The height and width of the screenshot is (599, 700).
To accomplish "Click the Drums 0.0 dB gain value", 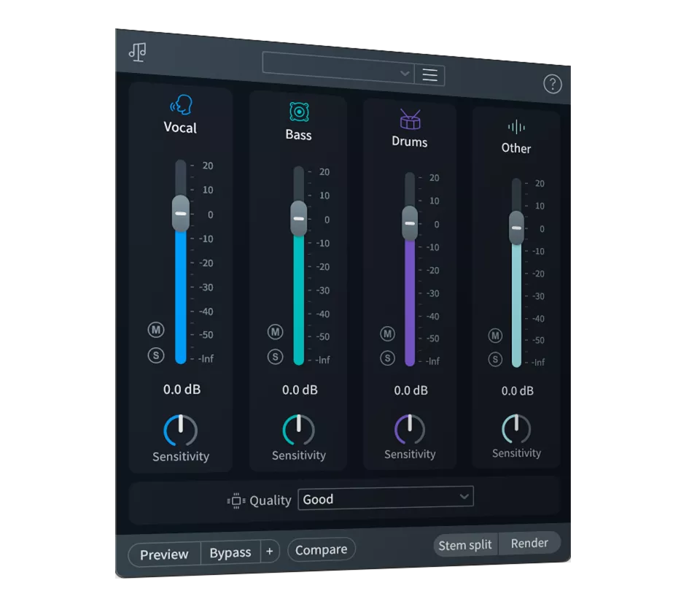I will (411, 390).
